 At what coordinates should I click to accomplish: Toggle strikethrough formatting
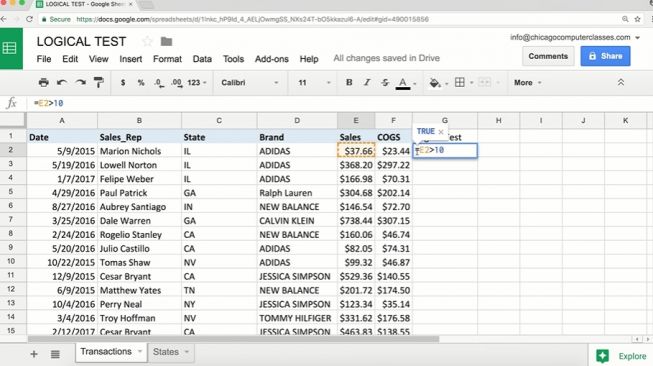click(385, 82)
